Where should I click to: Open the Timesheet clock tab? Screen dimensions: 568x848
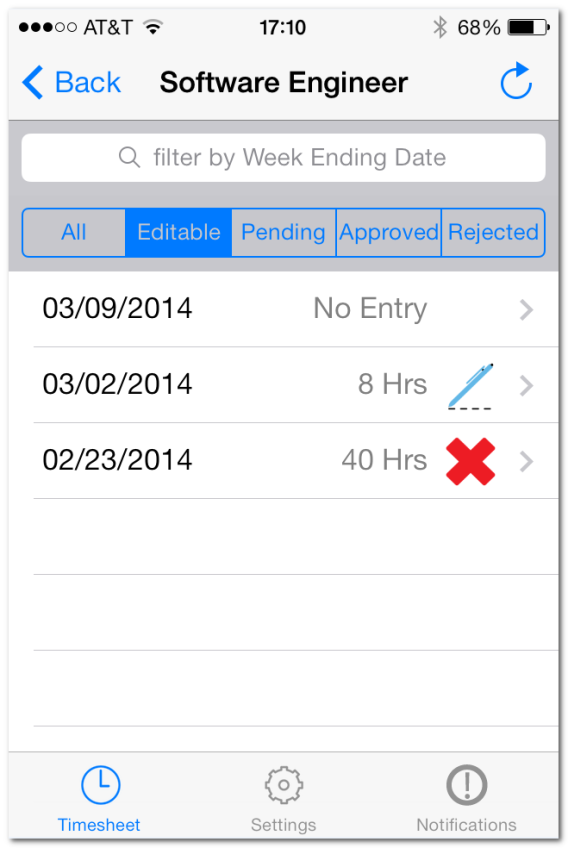(100, 799)
